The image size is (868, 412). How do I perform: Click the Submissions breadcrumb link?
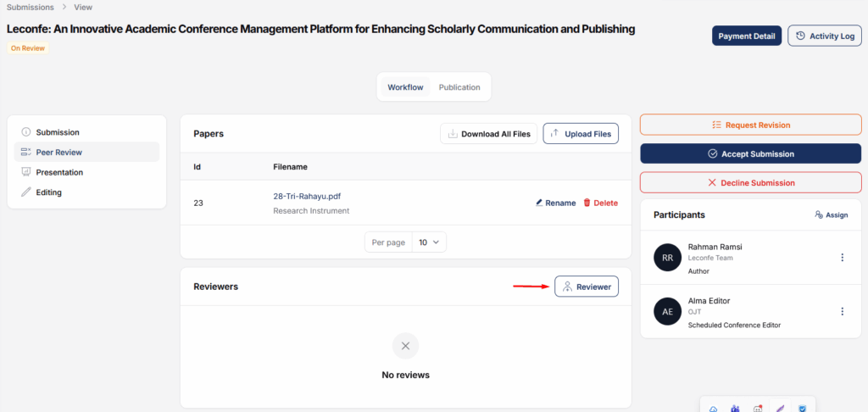coord(31,7)
